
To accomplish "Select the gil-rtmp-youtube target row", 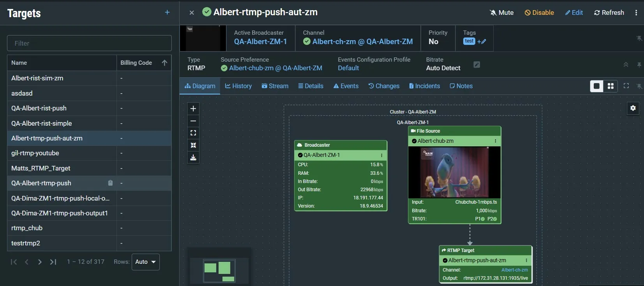I will [x=89, y=153].
